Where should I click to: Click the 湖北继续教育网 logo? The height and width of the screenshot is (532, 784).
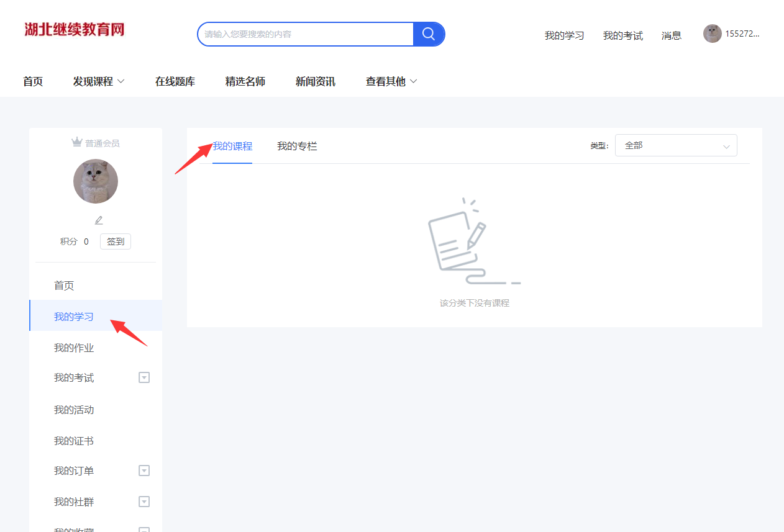pyautogui.click(x=74, y=29)
